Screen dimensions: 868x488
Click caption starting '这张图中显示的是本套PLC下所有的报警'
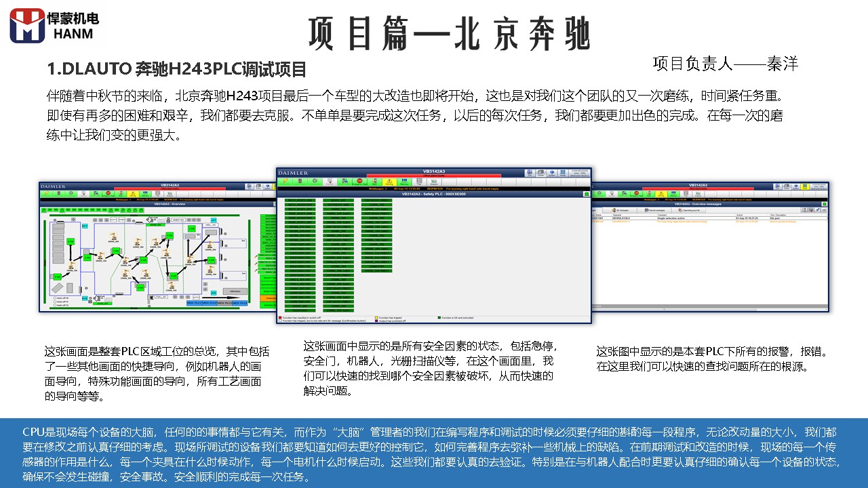click(712, 359)
